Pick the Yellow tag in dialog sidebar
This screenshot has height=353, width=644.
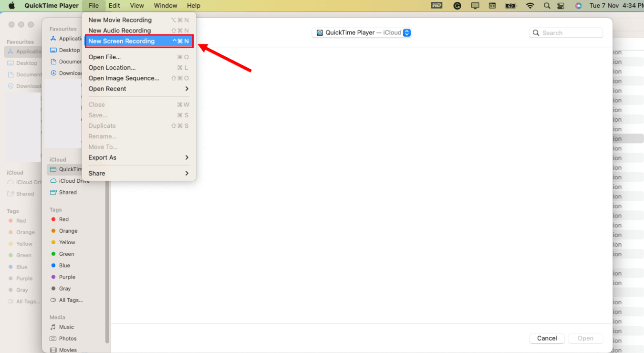[63, 242]
